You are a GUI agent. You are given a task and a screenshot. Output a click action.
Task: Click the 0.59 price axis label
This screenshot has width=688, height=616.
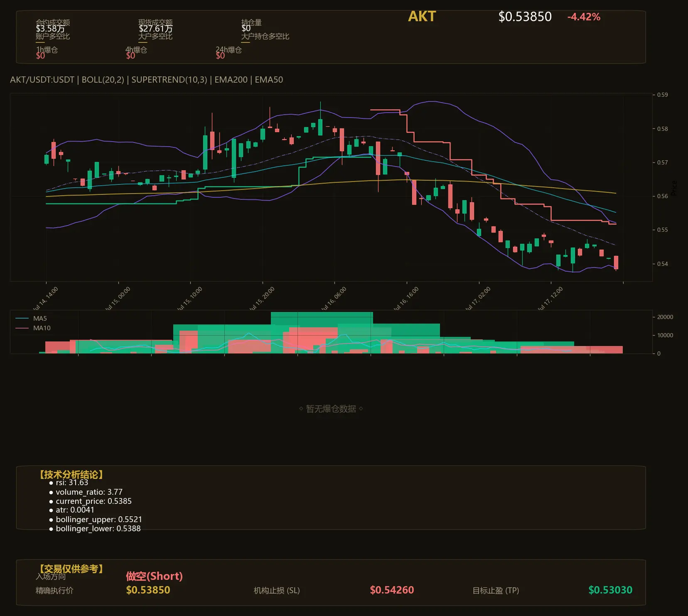point(662,95)
